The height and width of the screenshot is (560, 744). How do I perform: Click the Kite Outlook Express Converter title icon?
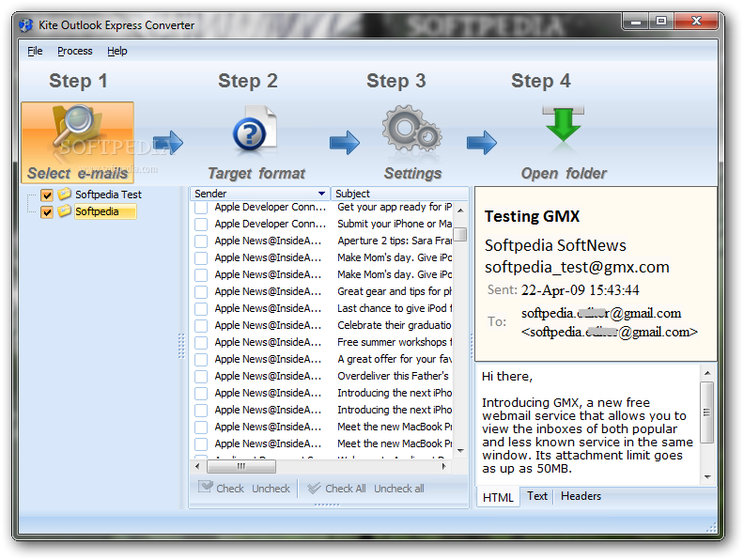26,25
